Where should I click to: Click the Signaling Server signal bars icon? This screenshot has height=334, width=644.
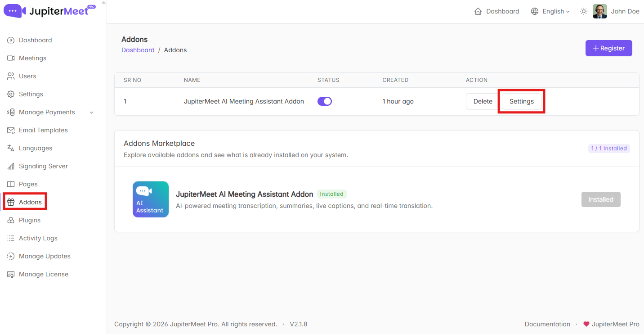tap(11, 166)
